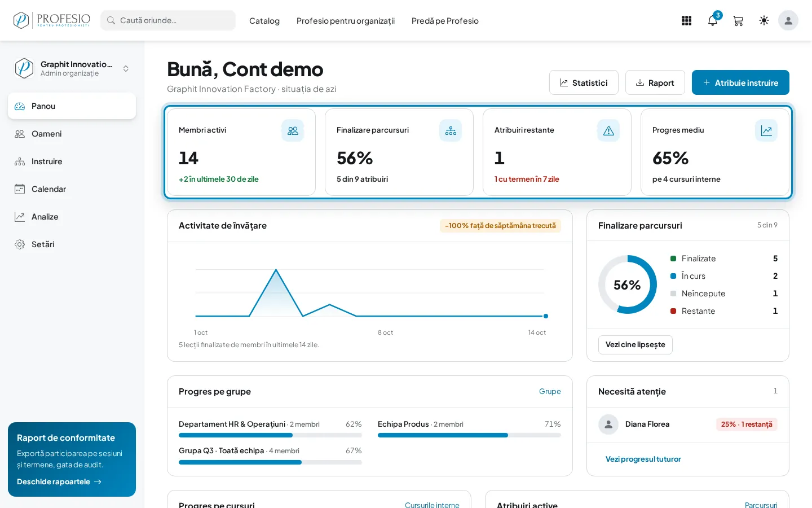
Task: Click Grupa Q3 · Toată echipa progress bar
Action: click(x=270, y=462)
